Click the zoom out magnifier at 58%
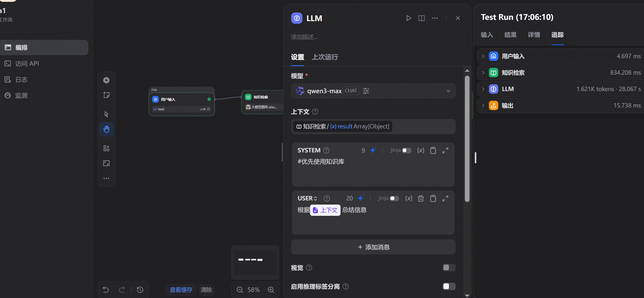Screen dimensions: 644x298 click(x=239, y=290)
